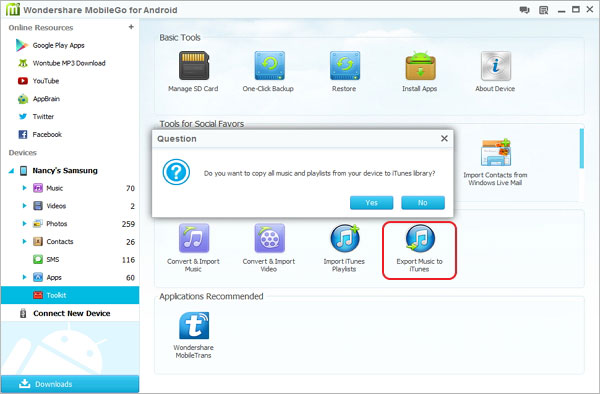The width and height of the screenshot is (600, 394).
Task: Open Convert & Import Video tool
Action: 269,248
